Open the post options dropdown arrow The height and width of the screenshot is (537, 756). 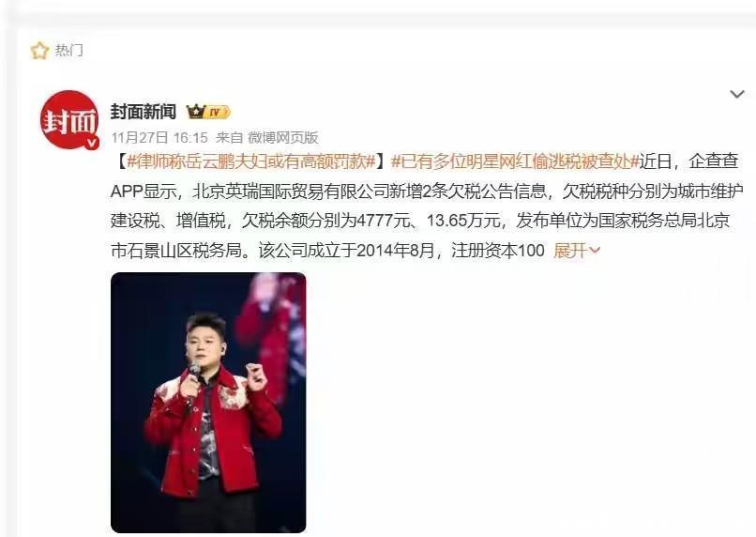click(736, 94)
